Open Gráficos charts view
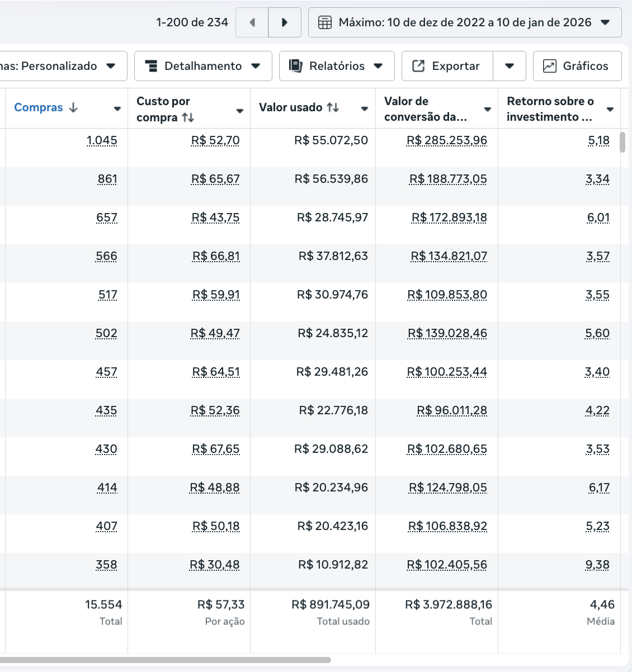 tap(577, 66)
